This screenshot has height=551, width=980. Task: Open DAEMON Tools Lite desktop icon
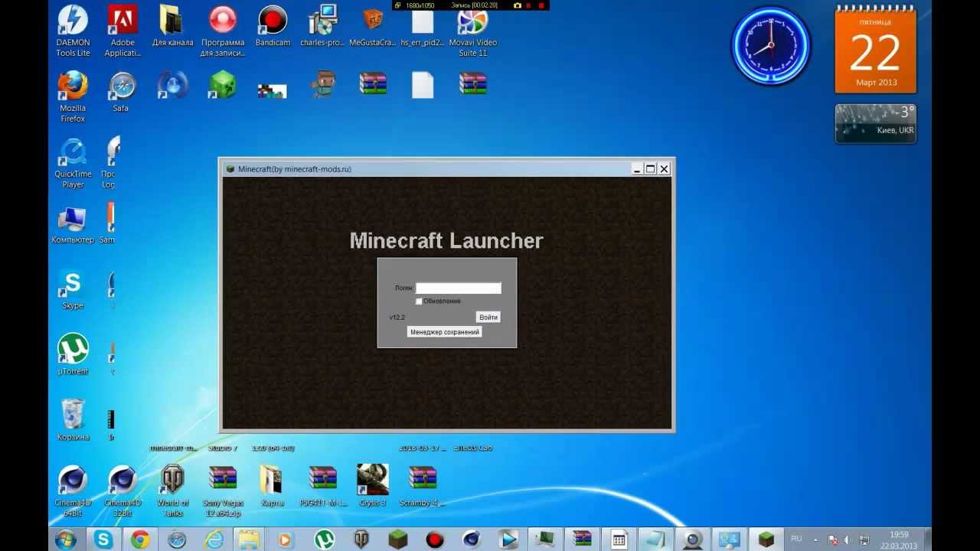[73, 31]
